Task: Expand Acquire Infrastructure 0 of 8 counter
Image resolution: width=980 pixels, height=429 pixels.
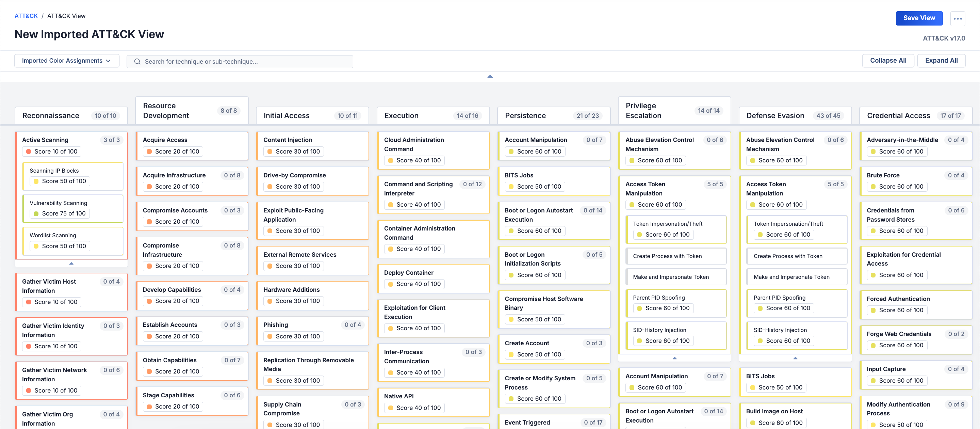Action: (232, 175)
